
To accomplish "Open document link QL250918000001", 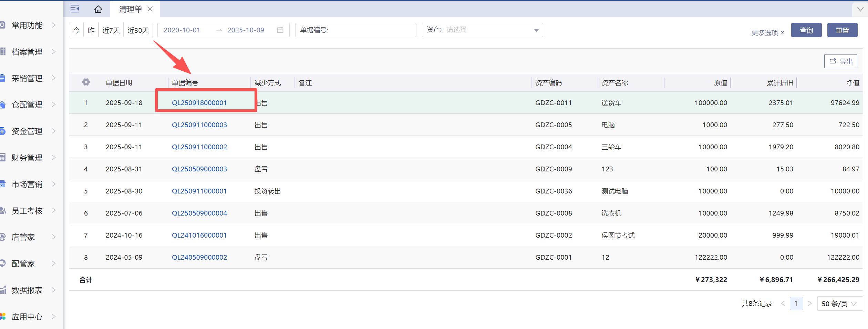I will (x=199, y=103).
